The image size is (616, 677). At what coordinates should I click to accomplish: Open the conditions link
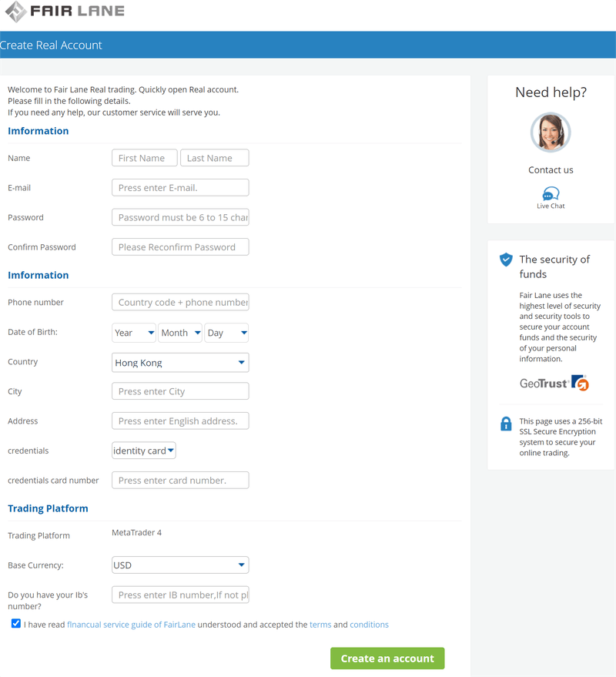point(369,625)
